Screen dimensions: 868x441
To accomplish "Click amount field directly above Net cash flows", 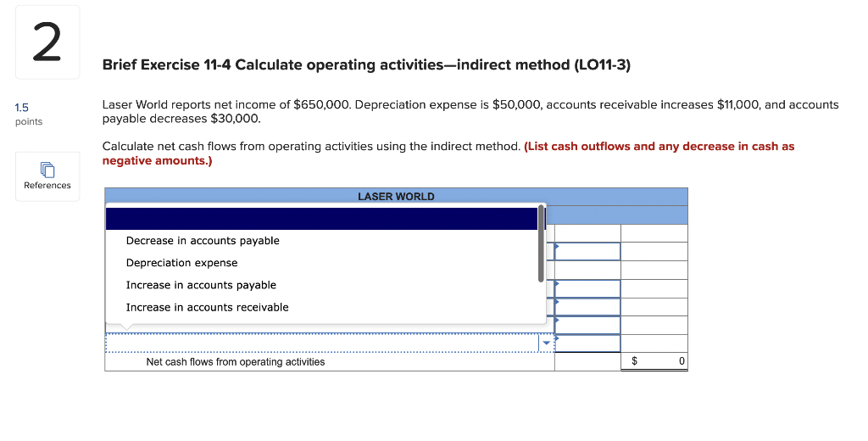I will coord(587,343).
